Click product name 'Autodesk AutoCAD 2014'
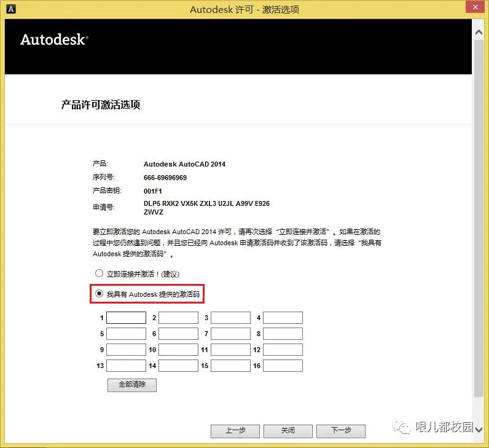The image size is (489, 448). (184, 164)
